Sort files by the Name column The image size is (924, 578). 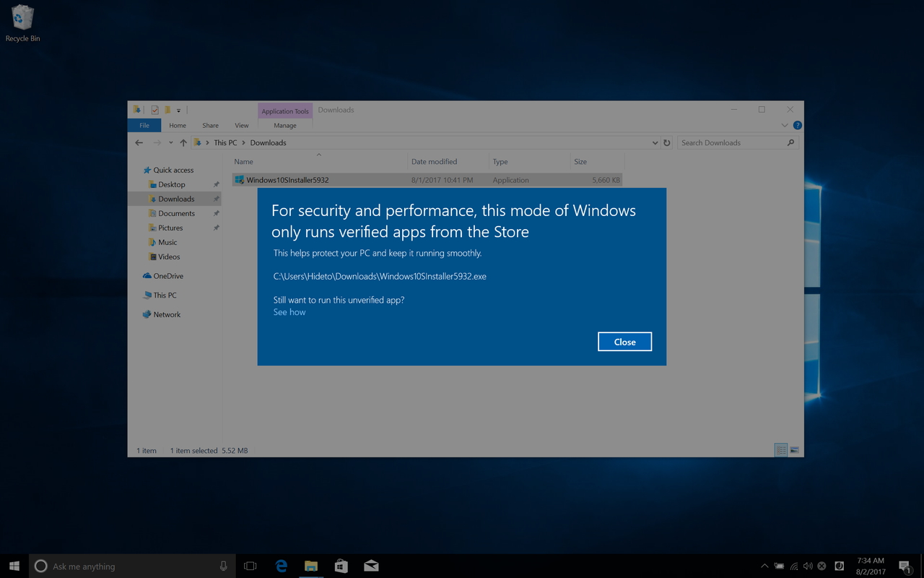pyautogui.click(x=319, y=162)
